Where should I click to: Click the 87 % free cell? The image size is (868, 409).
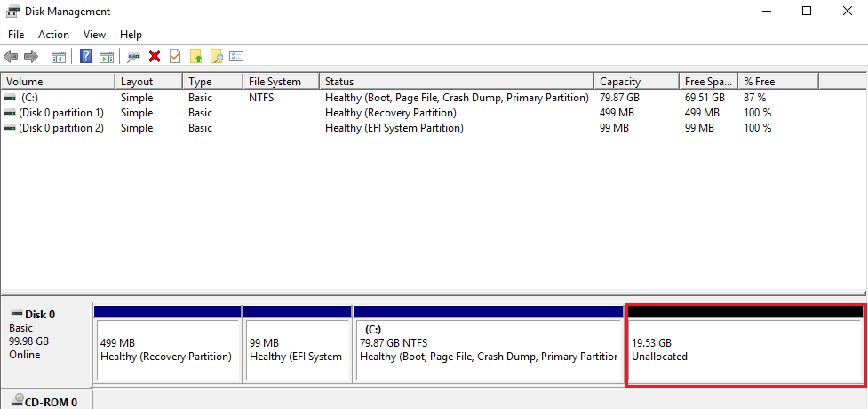tap(754, 98)
